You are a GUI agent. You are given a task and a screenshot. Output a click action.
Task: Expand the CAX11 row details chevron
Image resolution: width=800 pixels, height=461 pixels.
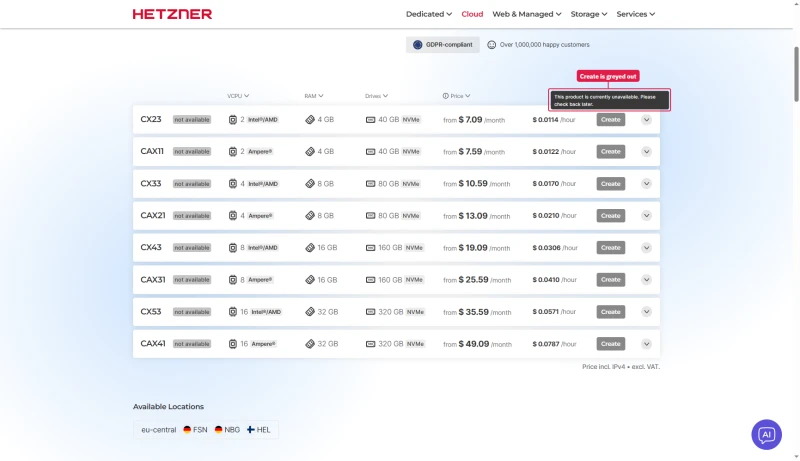tap(646, 151)
